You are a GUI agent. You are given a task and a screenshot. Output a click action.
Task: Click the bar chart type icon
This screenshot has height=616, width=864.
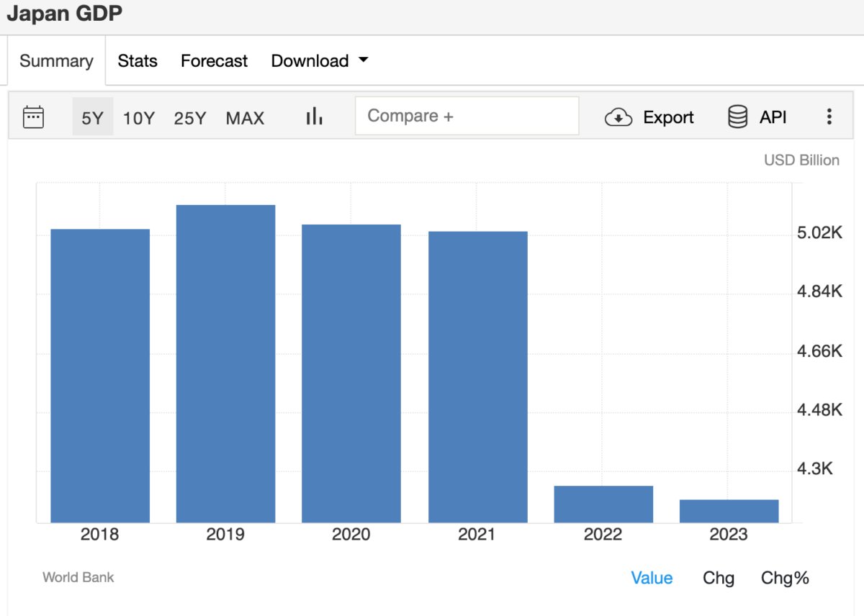314,117
